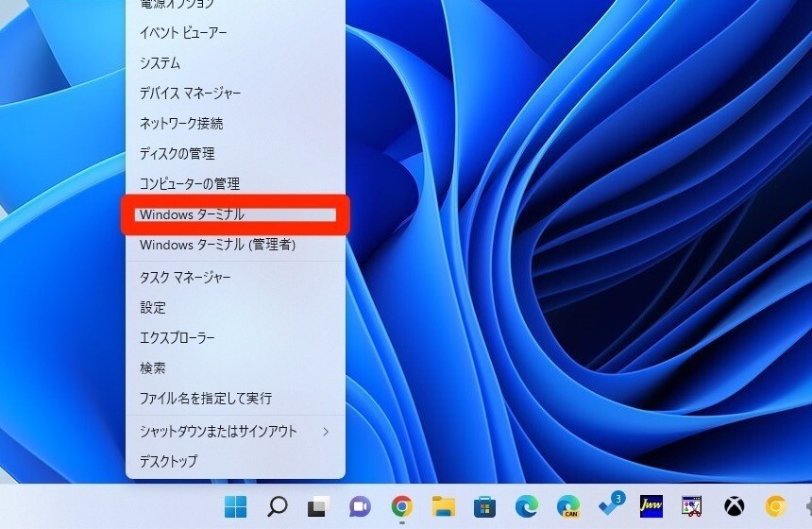Screen dimensions: 812x529
Task: Open taskbar Search magnifier icon
Action: [x=278, y=507]
